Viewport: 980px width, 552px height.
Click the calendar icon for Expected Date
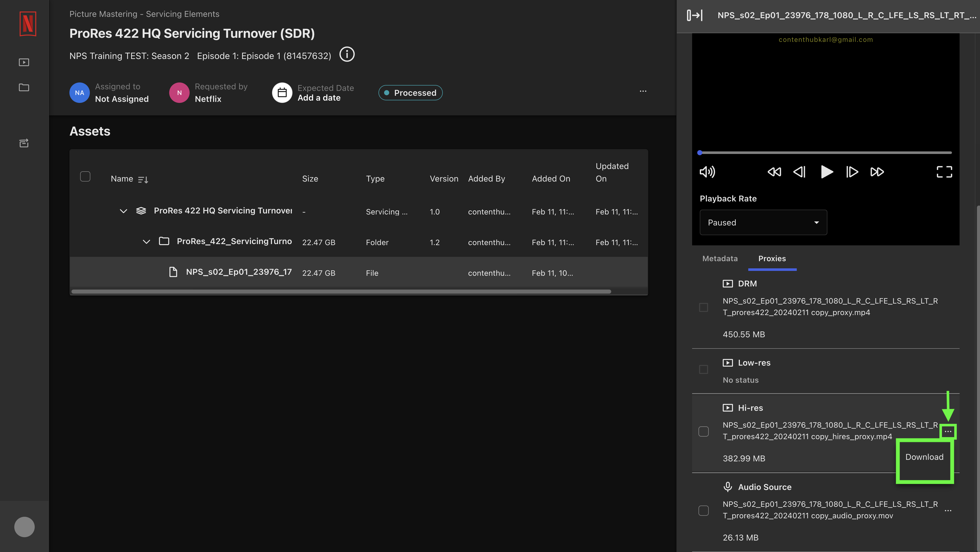point(282,92)
